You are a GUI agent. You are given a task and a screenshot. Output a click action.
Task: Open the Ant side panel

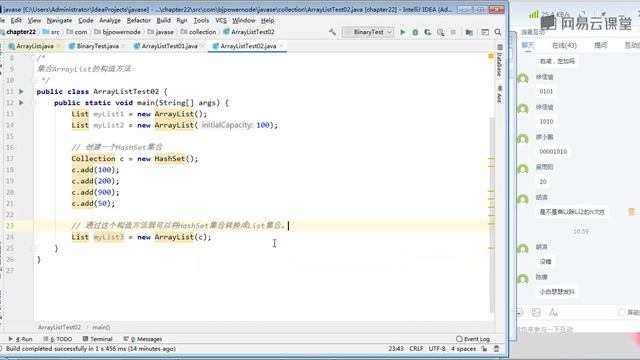[x=499, y=94]
